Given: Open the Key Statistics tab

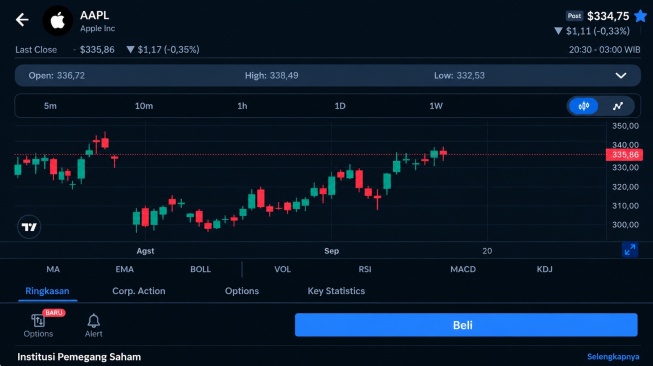Looking at the screenshot, I should click(336, 291).
